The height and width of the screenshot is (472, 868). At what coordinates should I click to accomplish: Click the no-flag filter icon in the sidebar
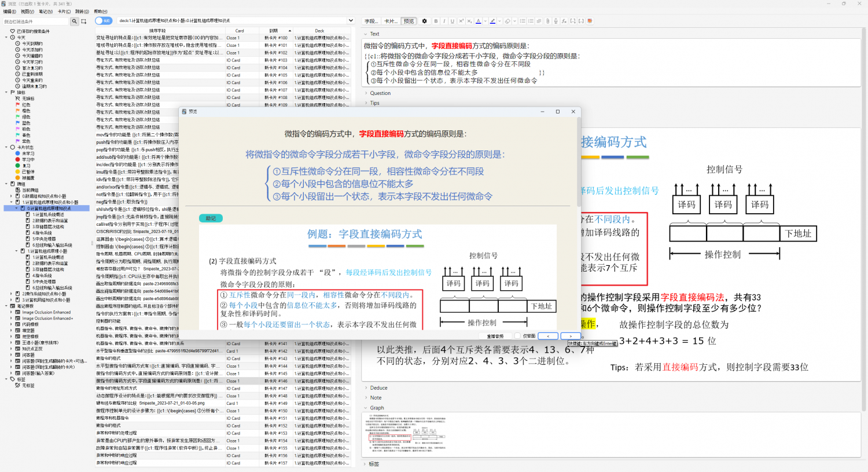(x=17, y=98)
